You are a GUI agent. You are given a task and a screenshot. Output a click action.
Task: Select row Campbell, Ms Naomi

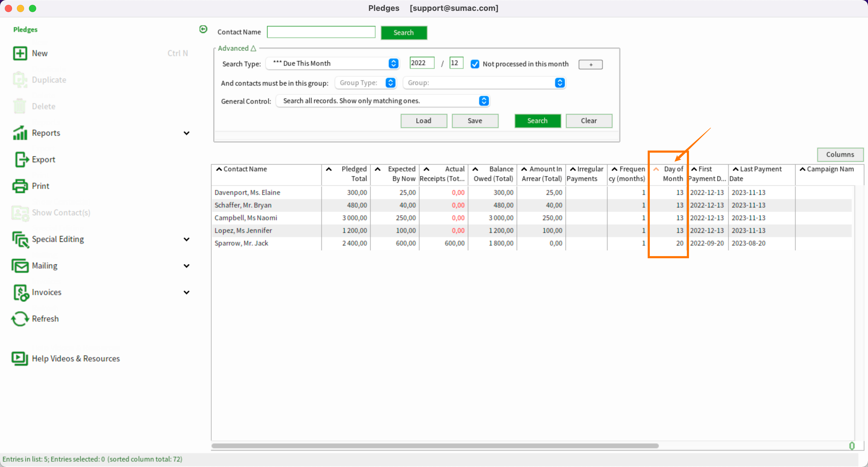pos(532,218)
